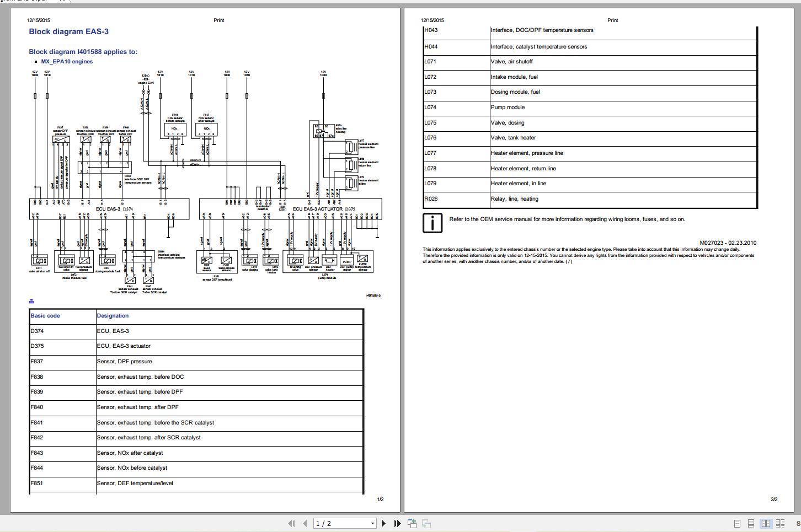Click the MX_EPA10 engines link
The image size is (801, 532).
66,62
